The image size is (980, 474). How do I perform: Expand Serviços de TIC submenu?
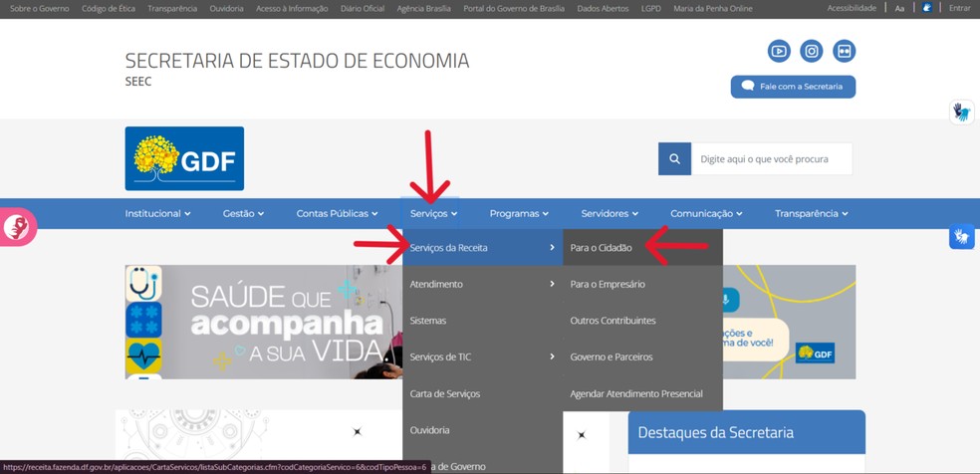click(x=482, y=357)
